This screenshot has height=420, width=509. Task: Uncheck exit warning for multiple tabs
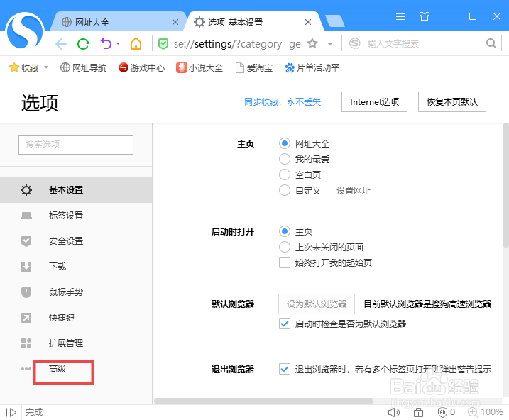(285, 369)
